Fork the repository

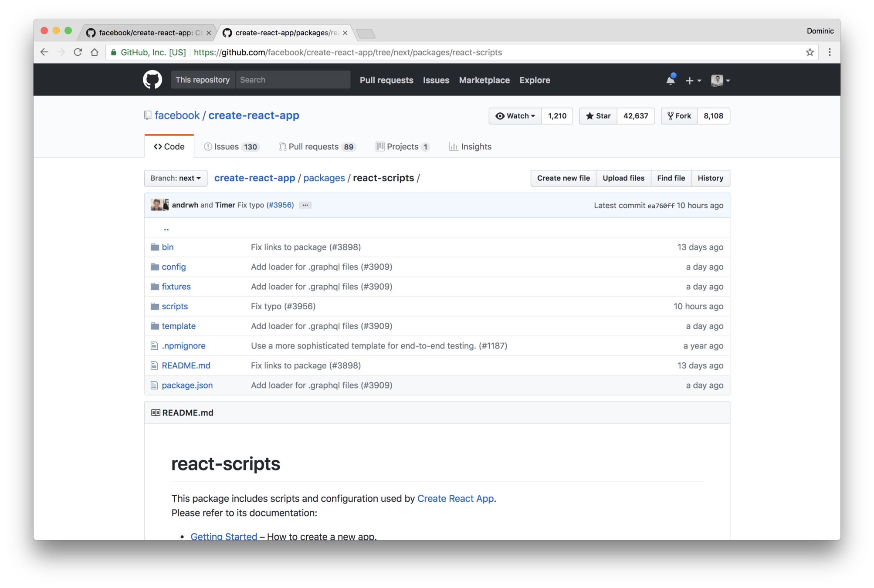click(x=679, y=116)
